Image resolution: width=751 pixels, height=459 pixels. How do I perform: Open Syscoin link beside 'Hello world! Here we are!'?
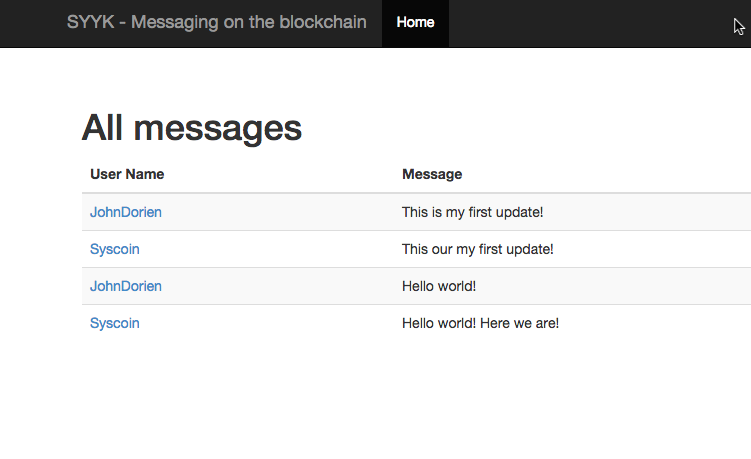pyautogui.click(x=114, y=323)
